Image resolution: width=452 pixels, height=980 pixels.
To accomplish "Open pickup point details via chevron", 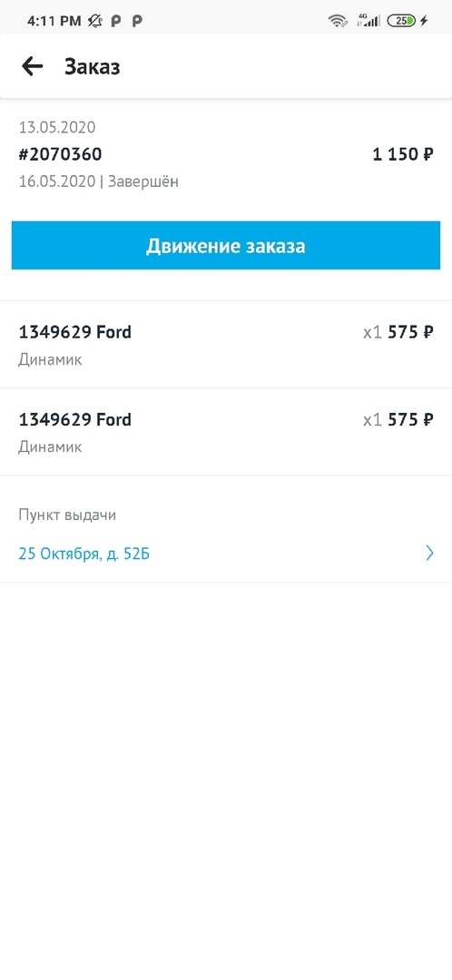I will point(429,554).
